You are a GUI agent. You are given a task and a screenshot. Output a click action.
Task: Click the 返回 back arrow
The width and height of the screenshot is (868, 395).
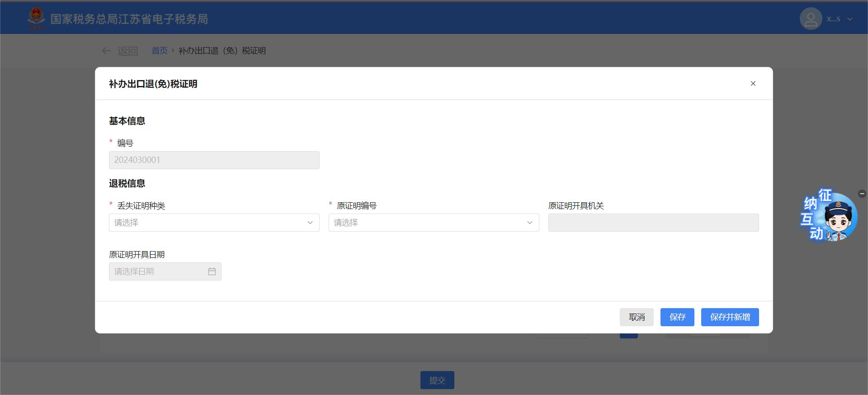(106, 51)
